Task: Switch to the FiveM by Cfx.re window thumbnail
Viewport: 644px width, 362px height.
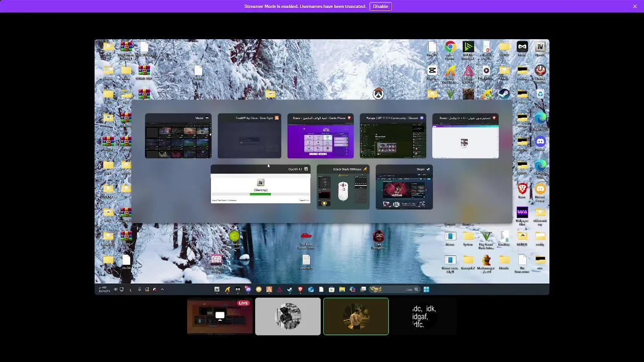Action: coord(250,136)
